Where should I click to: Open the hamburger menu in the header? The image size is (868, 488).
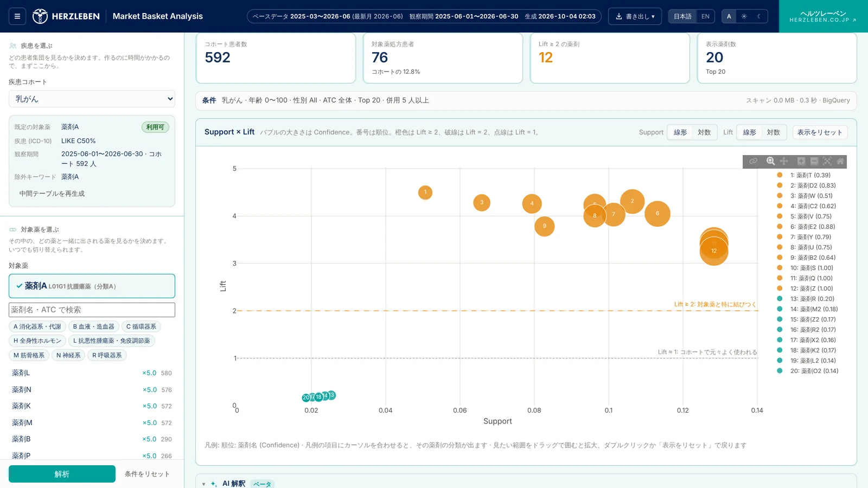tap(17, 16)
